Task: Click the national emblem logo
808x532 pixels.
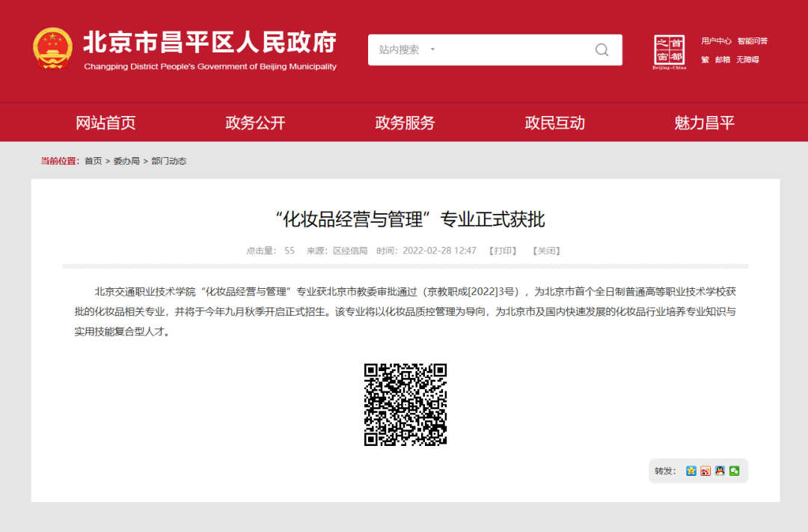Action: 52,49
